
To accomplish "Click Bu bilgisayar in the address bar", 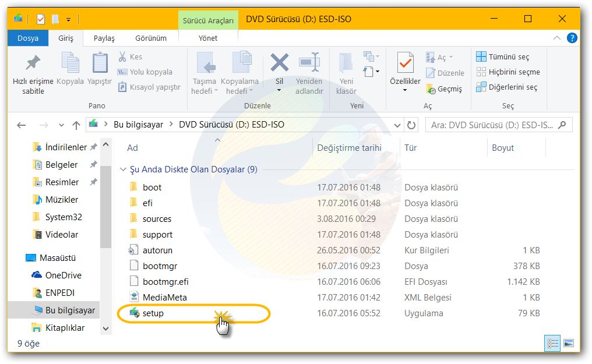I will [x=139, y=125].
